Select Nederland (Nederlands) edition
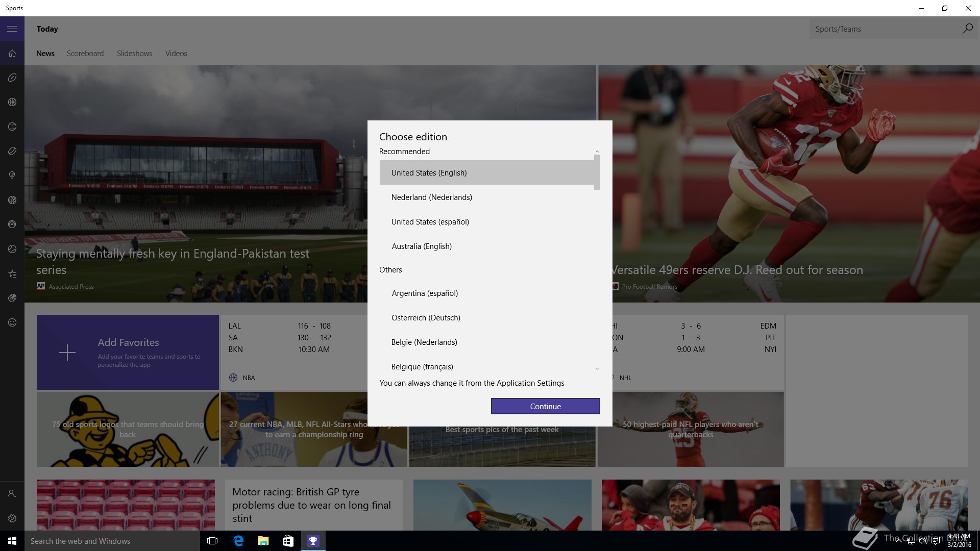 (x=431, y=197)
